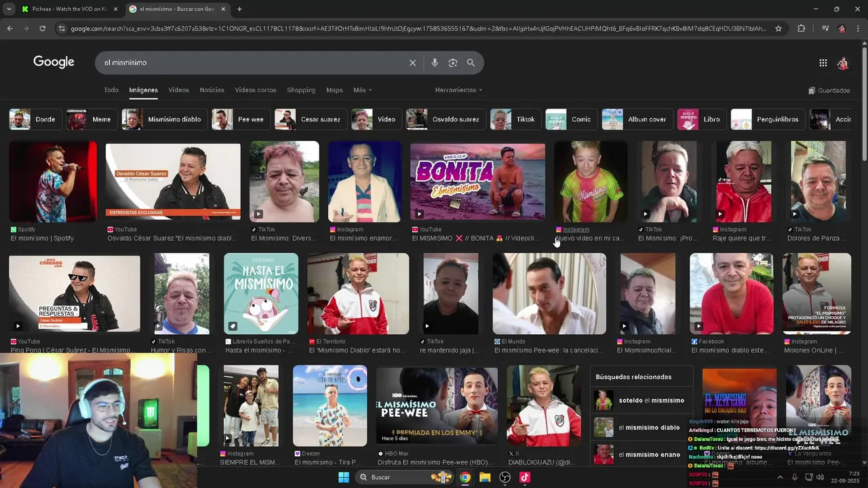Expand the Herramientas tools dropdown

click(458, 90)
